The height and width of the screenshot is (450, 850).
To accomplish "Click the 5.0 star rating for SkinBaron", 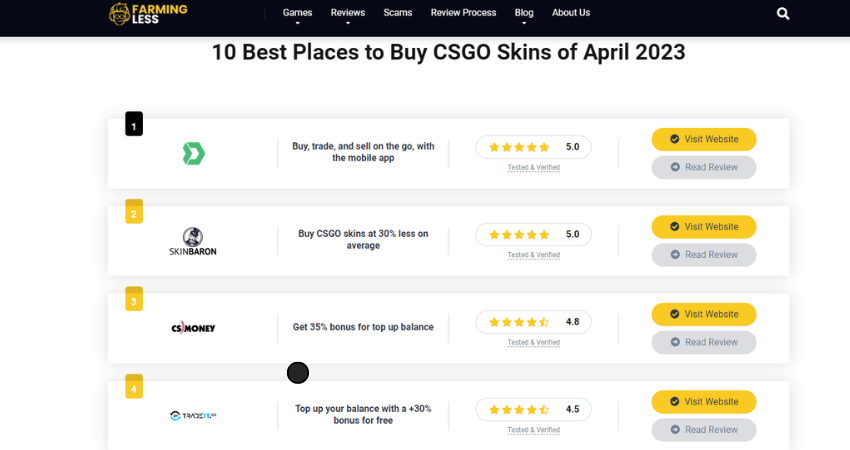I will (x=533, y=235).
